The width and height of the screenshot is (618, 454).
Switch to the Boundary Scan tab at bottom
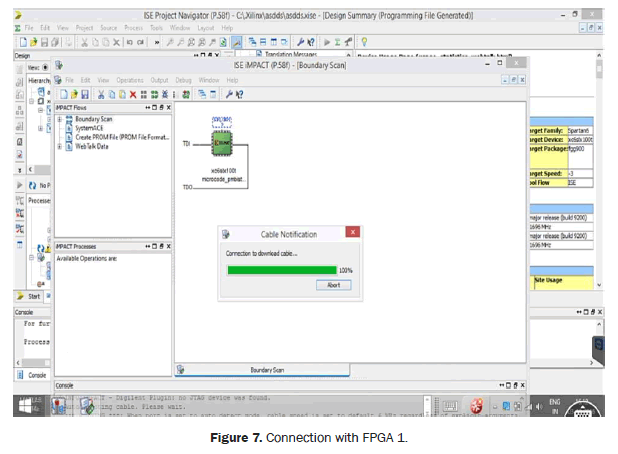[x=268, y=369]
